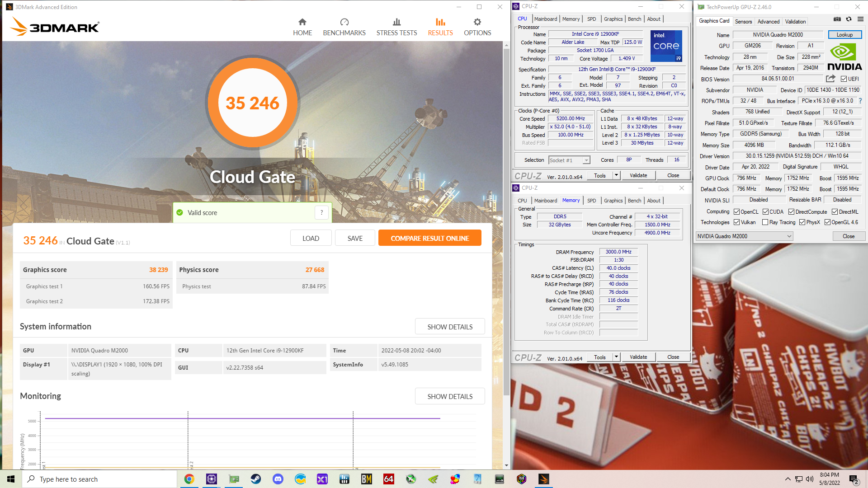Open the 3DMark RESULTS section
The width and height of the screenshot is (868, 488).
tap(440, 28)
